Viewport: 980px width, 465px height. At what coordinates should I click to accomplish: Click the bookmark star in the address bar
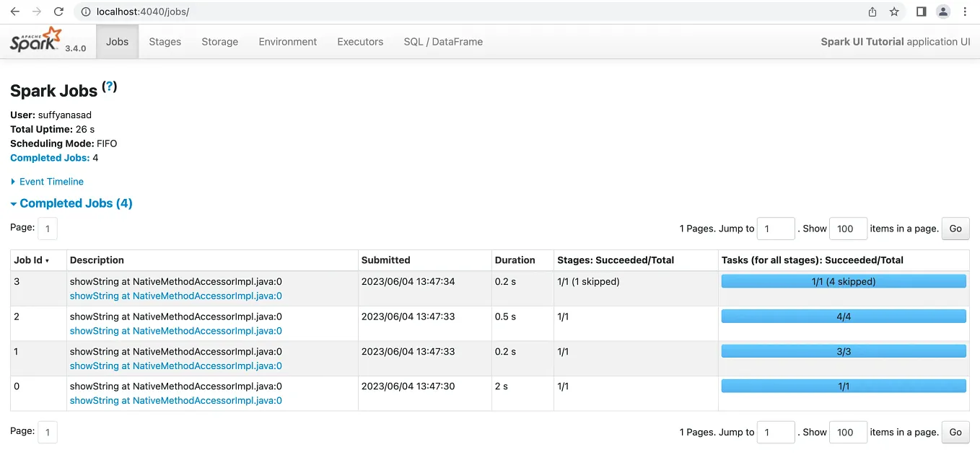pos(895,12)
